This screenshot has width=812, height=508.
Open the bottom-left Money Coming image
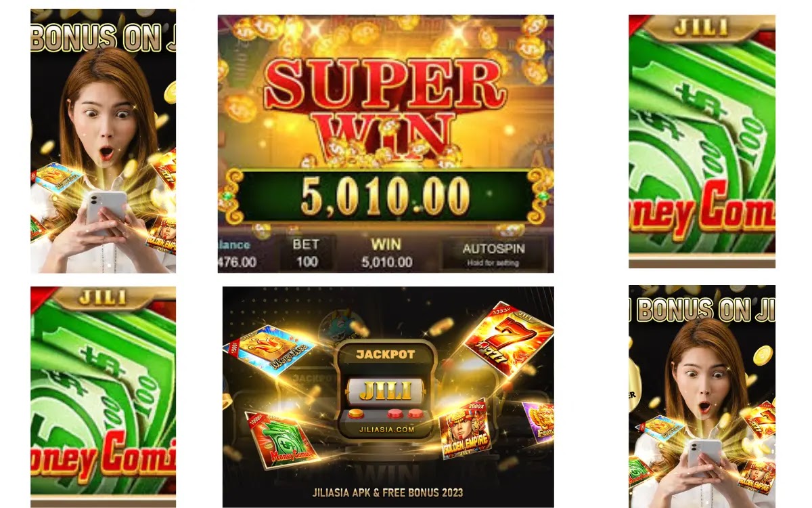tap(103, 397)
